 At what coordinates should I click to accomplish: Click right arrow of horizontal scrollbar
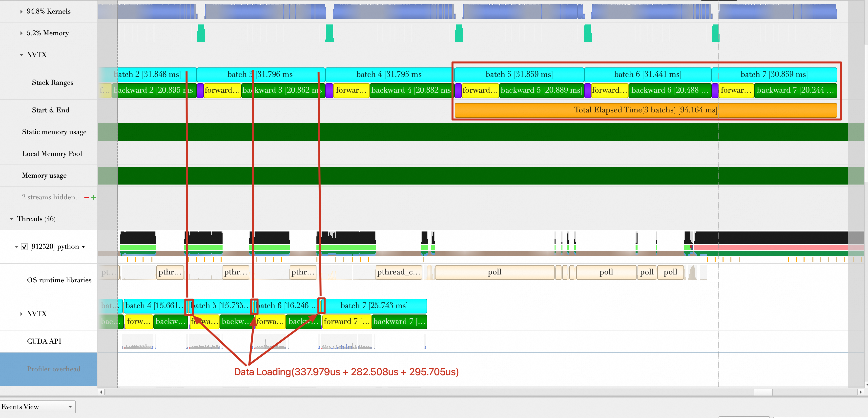tap(860, 392)
